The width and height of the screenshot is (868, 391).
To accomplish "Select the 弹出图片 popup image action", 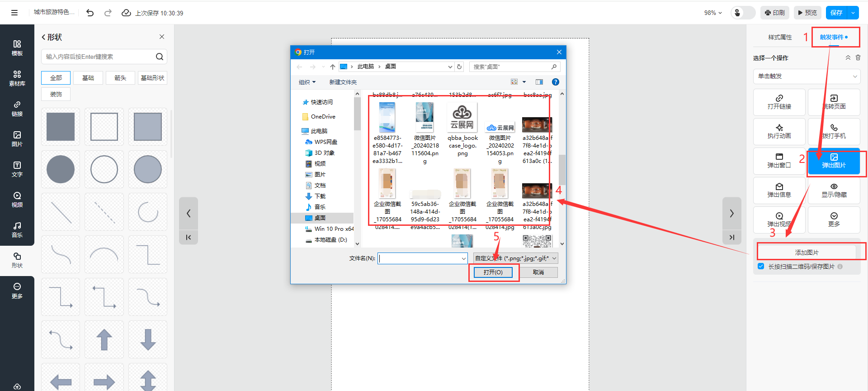I will [x=834, y=161].
